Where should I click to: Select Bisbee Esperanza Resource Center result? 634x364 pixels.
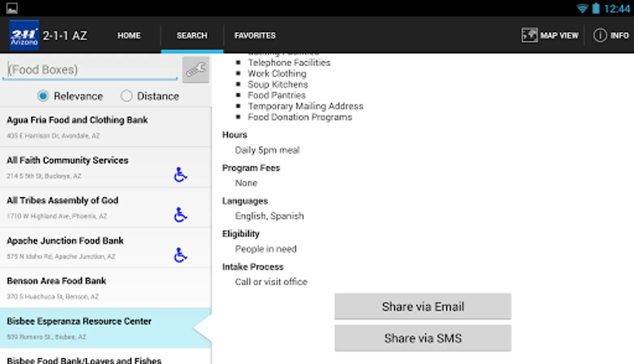pyautogui.click(x=106, y=328)
